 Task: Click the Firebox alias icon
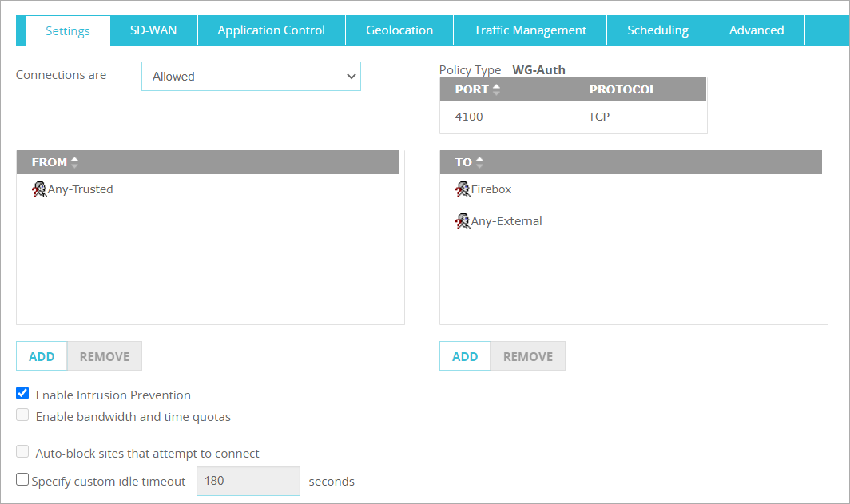point(463,189)
